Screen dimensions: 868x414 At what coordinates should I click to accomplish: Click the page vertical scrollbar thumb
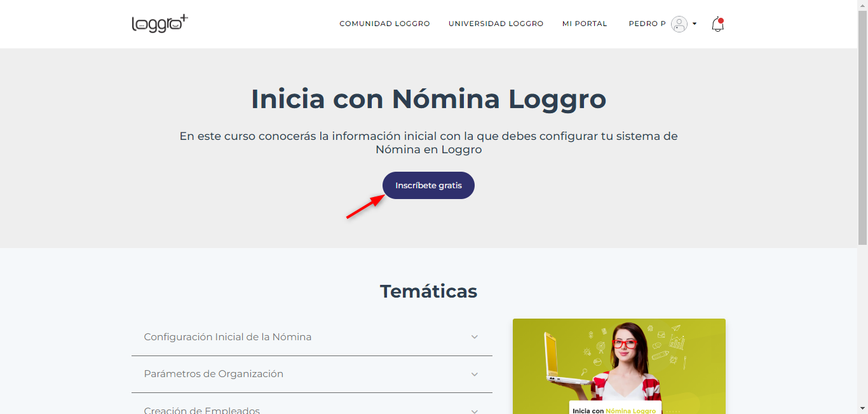(862, 127)
